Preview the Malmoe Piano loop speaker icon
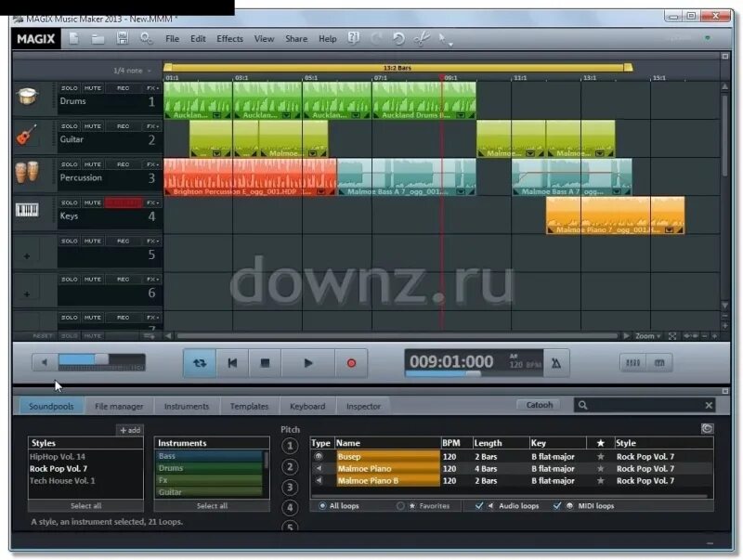The height and width of the screenshot is (560, 743). (x=319, y=468)
